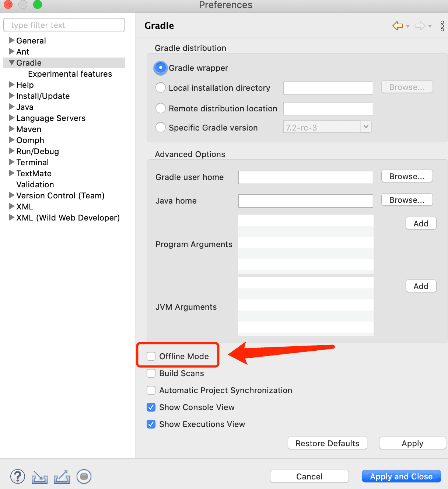
Task: Enable the Build Scans checkbox
Action: [151, 373]
